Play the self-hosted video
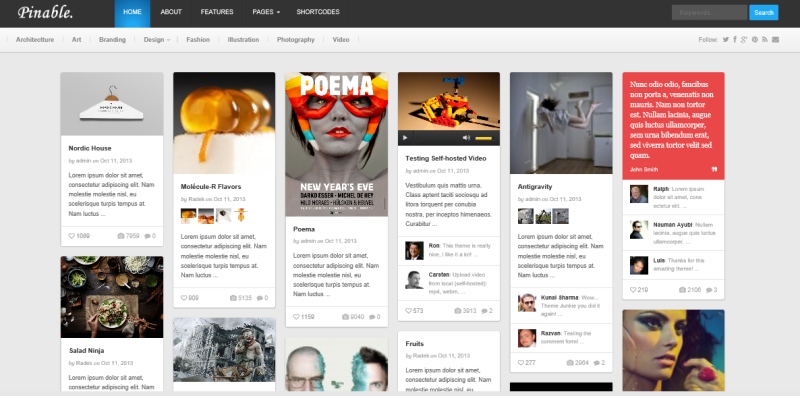This screenshot has width=800, height=396. point(405,138)
